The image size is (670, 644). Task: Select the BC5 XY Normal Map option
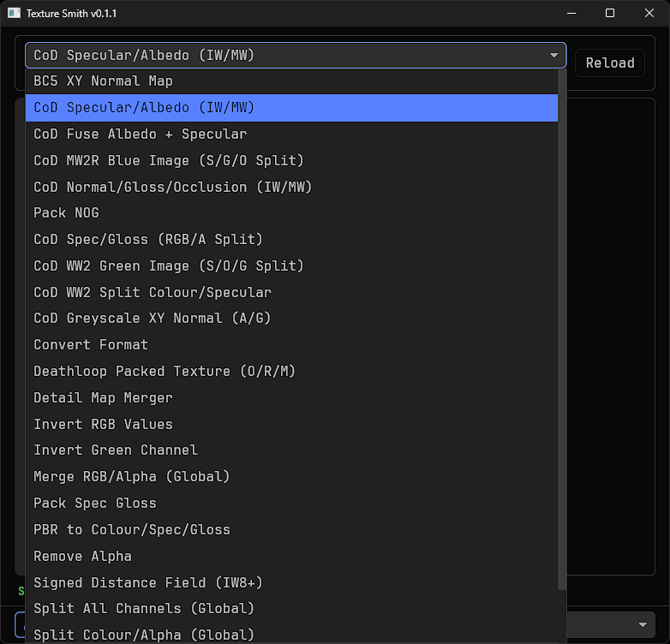[x=292, y=81]
